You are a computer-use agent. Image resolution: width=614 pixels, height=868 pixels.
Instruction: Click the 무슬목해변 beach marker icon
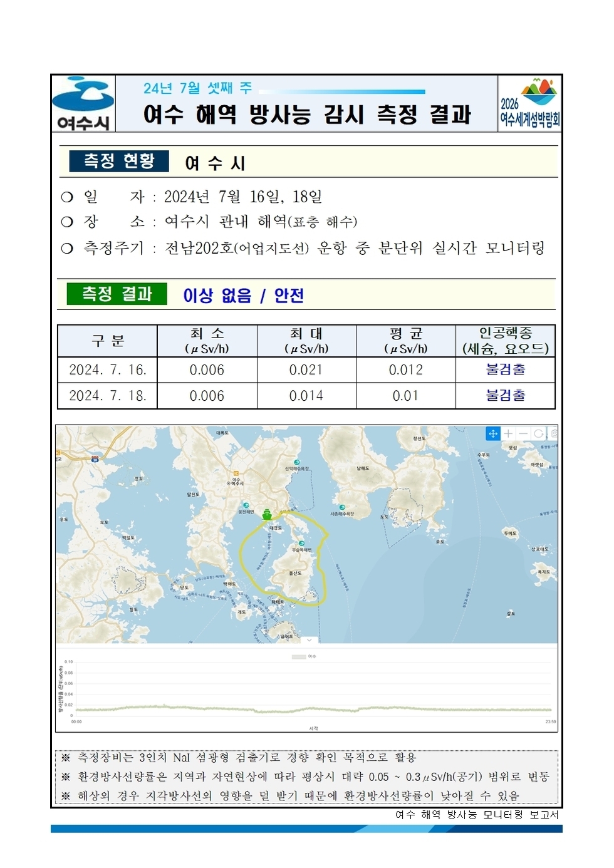coord(301,542)
